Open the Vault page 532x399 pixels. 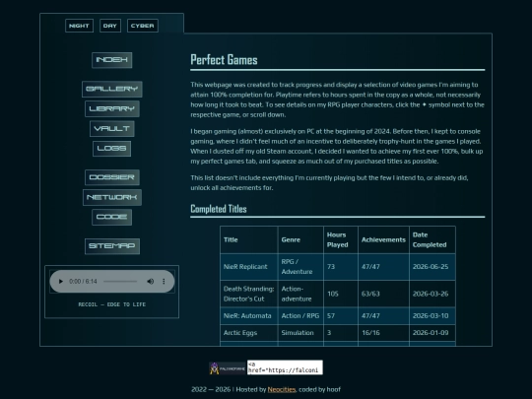[112, 129]
